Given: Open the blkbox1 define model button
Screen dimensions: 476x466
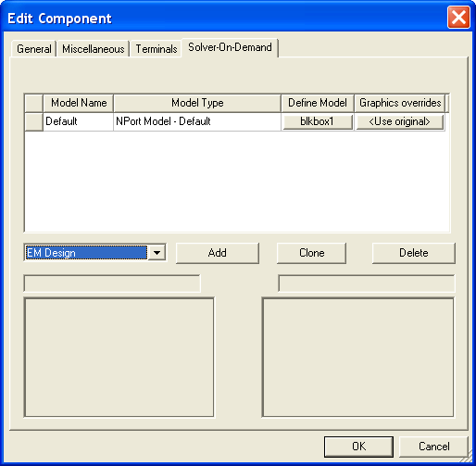Looking at the screenshot, I should click(318, 121).
